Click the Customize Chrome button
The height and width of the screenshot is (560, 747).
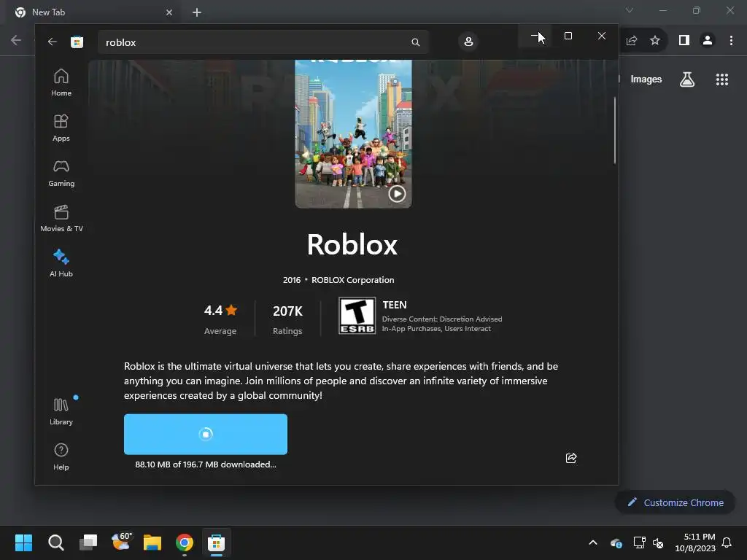675,502
